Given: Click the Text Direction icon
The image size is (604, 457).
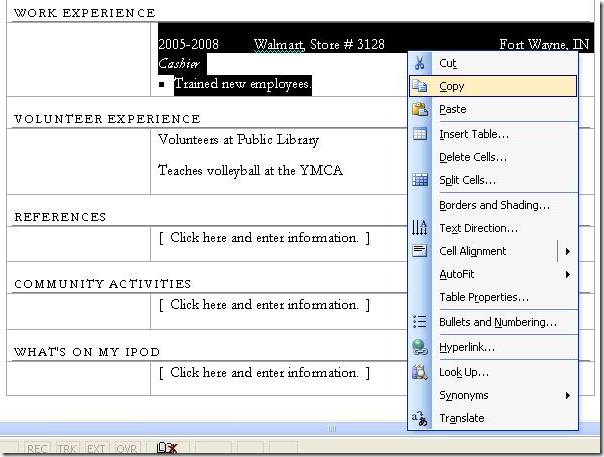Looking at the screenshot, I should [419, 227].
